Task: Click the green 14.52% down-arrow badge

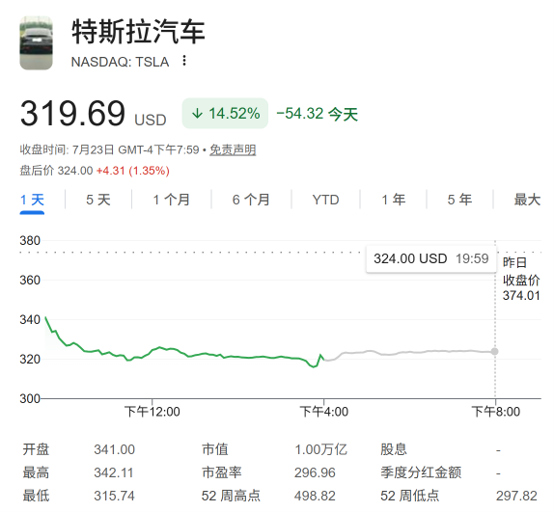Action: pos(225,113)
